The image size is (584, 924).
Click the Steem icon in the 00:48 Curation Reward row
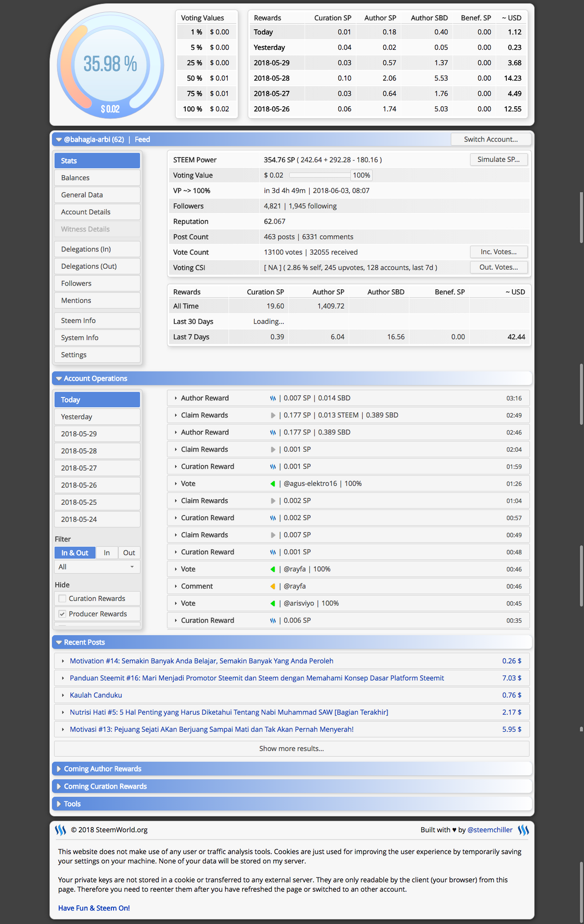point(273,552)
